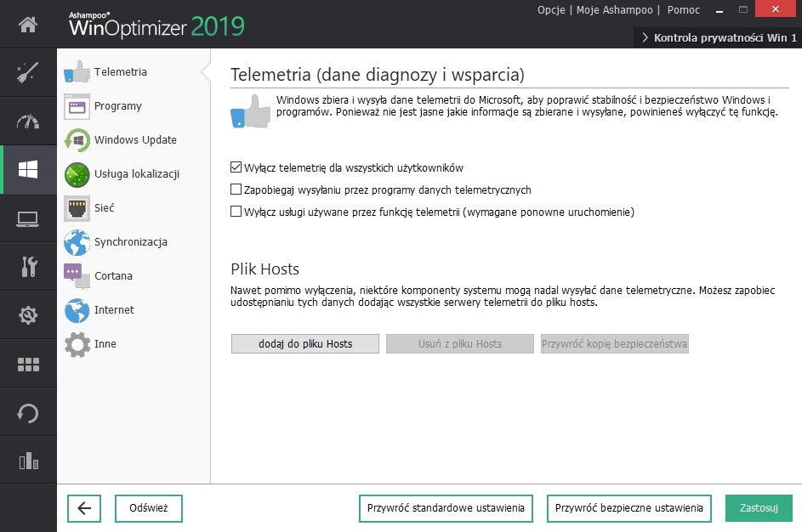Minimize the WinOptimizer window
Viewport: 802px width, 532px height.
[720, 9]
